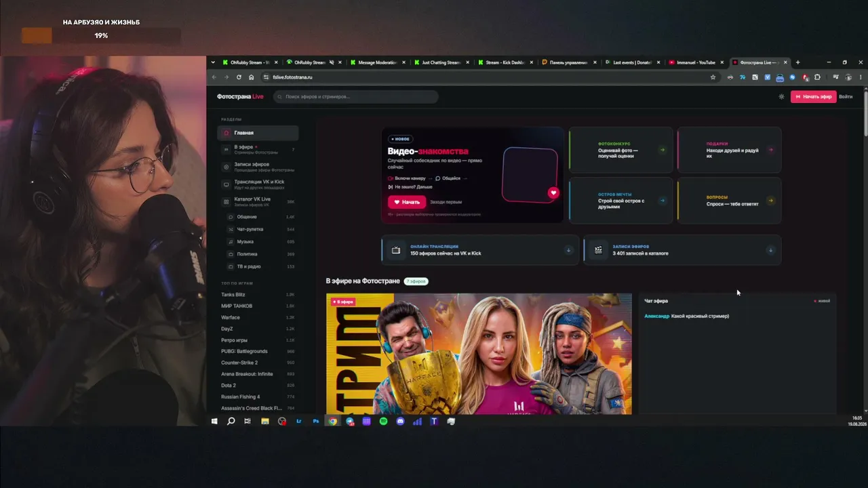Click the browser home button
868x488 pixels.
pyautogui.click(x=251, y=77)
